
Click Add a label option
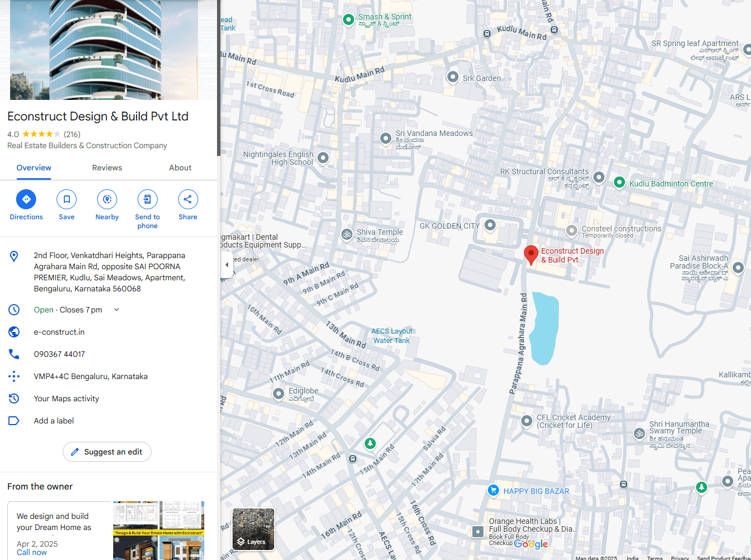54,421
